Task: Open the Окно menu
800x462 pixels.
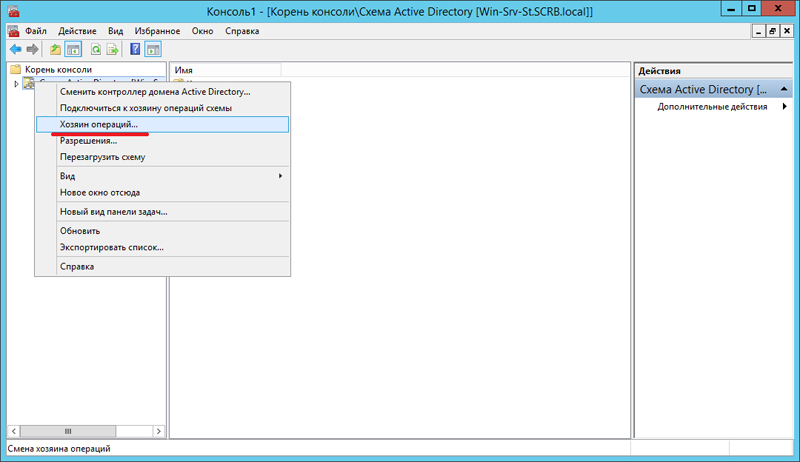Action: point(203,31)
